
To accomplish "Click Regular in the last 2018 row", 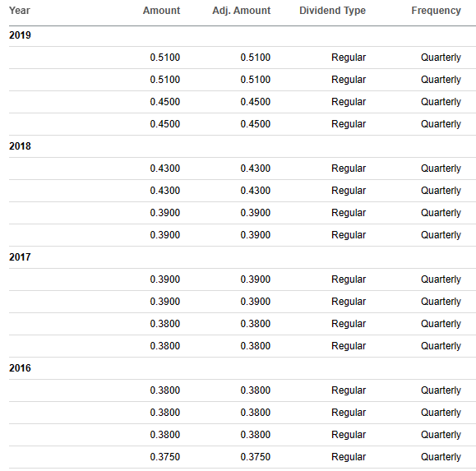I will (x=349, y=235).
